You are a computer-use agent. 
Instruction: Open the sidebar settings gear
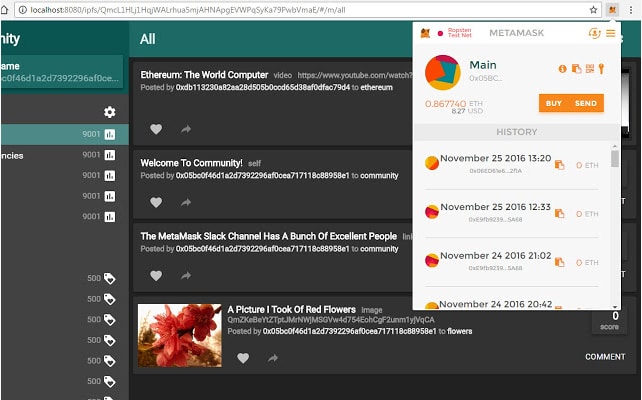(110, 112)
